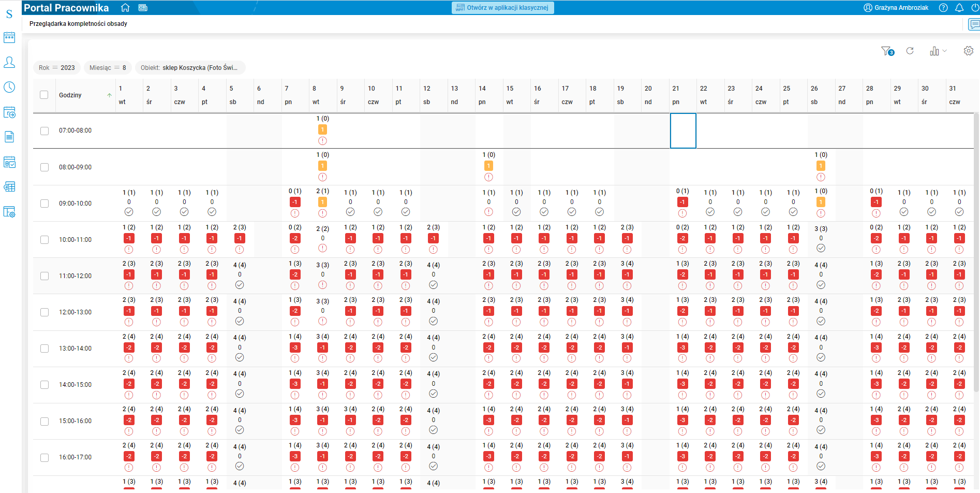Click the check icon for day 5 at 11:00-12:00

point(240,285)
